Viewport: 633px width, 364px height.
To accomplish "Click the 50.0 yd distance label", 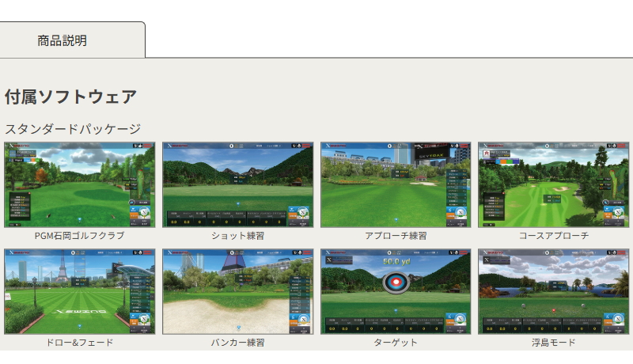I will 396,261.
